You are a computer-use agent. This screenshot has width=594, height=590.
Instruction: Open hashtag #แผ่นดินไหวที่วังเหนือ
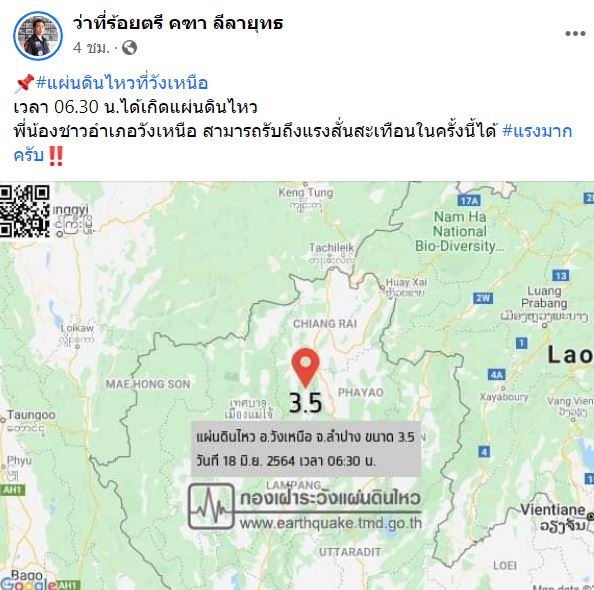pos(122,83)
